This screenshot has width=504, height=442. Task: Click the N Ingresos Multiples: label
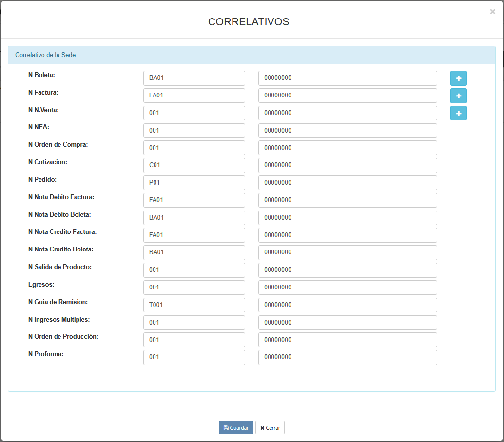point(59,320)
